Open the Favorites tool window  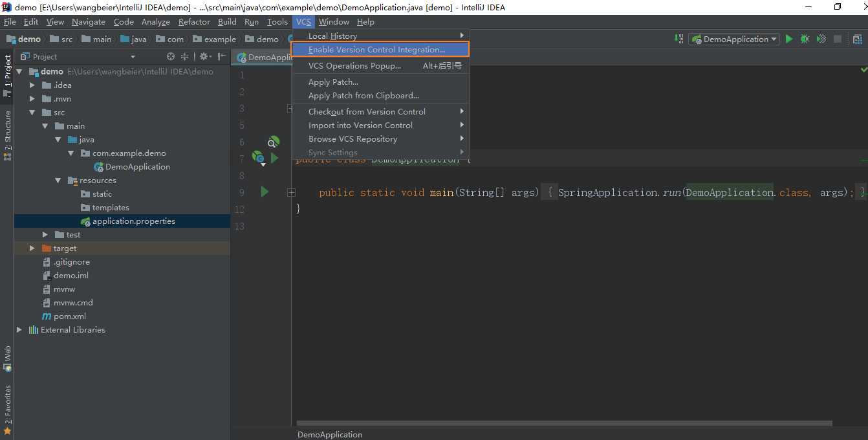(7, 410)
